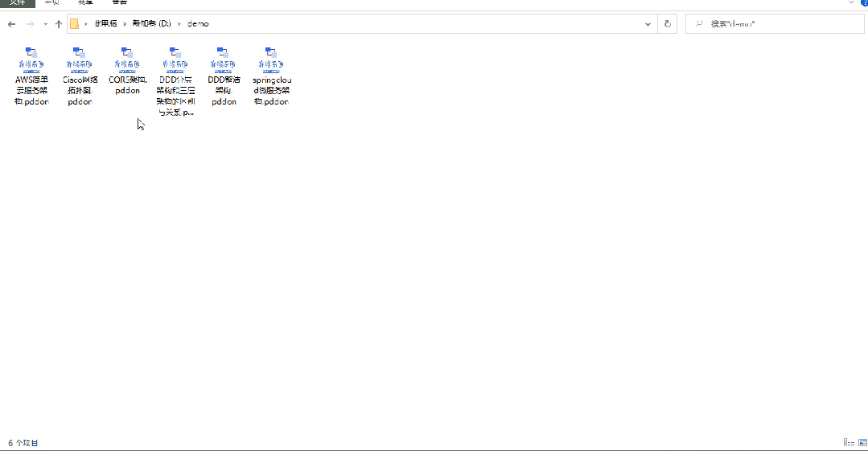This screenshot has height=451, width=868.
Task: Switch to details view layout
Action: pyautogui.click(x=849, y=442)
